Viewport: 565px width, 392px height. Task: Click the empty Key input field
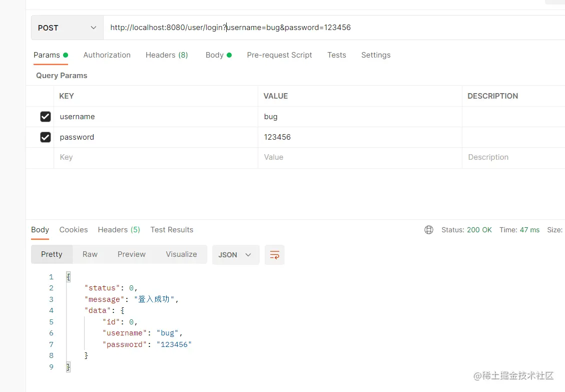pos(156,157)
